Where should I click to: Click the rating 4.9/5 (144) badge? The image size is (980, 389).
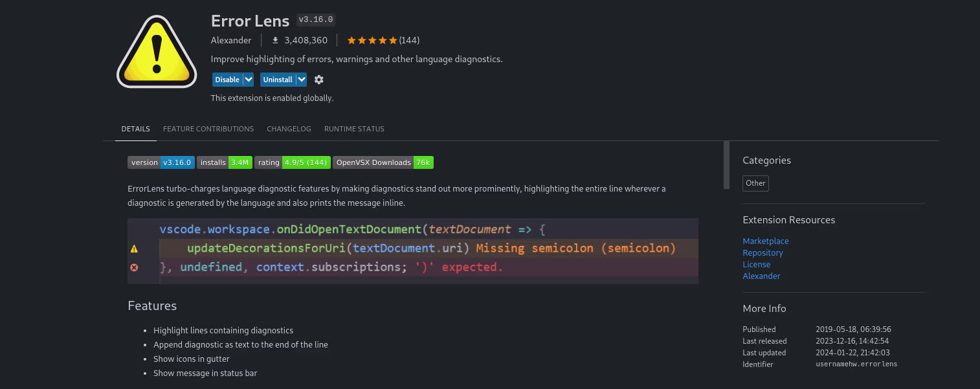click(x=293, y=162)
